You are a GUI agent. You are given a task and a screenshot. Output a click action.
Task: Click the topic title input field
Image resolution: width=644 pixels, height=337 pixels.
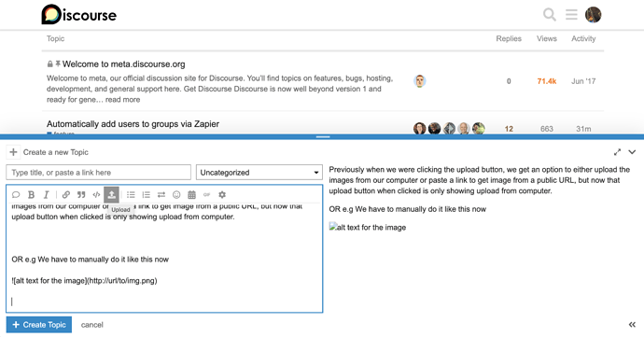tap(99, 173)
